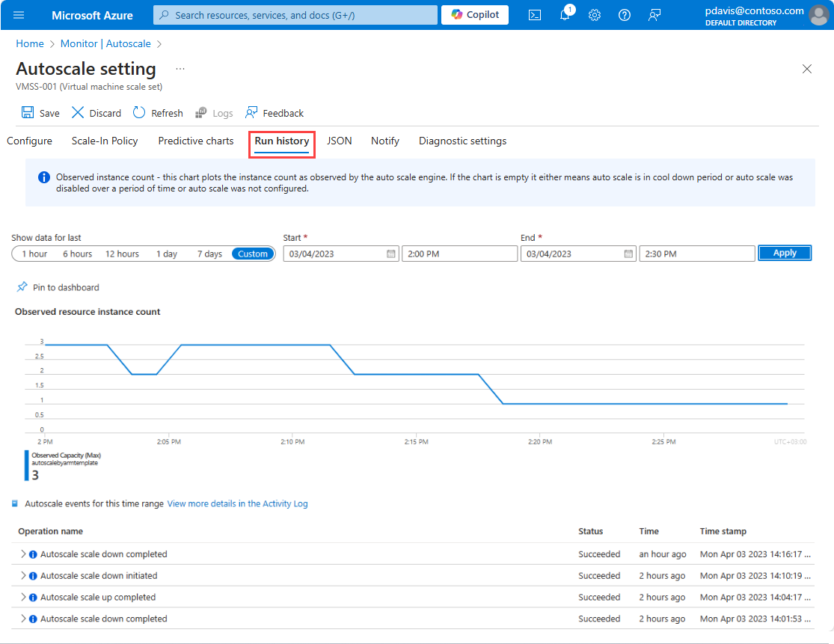The image size is (834, 644).
Task: Click the Apply button
Action: point(784,253)
